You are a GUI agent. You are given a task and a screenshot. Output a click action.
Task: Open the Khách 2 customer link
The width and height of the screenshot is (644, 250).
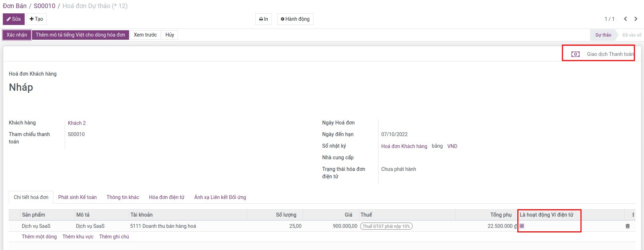tap(77, 123)
